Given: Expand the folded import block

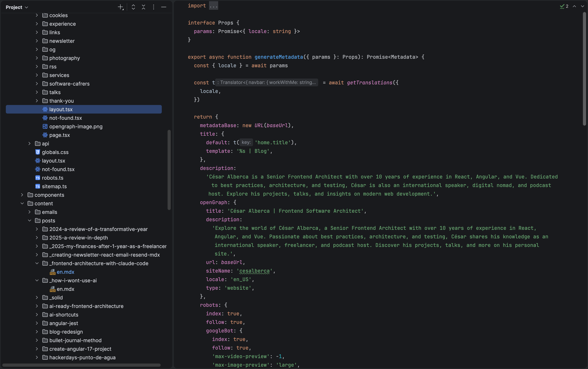Looking at the screenshot, I should pos(213,6).
